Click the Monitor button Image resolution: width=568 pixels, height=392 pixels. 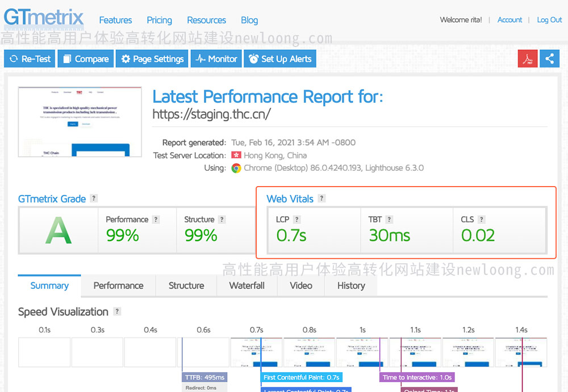click(x=216, y=59)
